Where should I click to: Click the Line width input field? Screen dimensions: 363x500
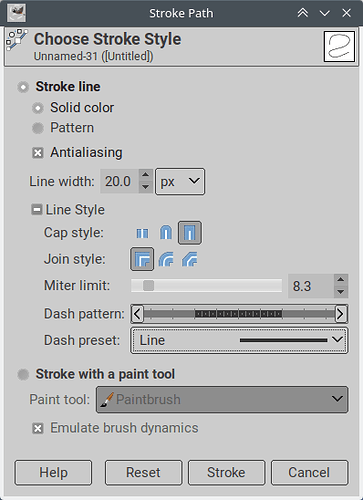click(120, 181)
